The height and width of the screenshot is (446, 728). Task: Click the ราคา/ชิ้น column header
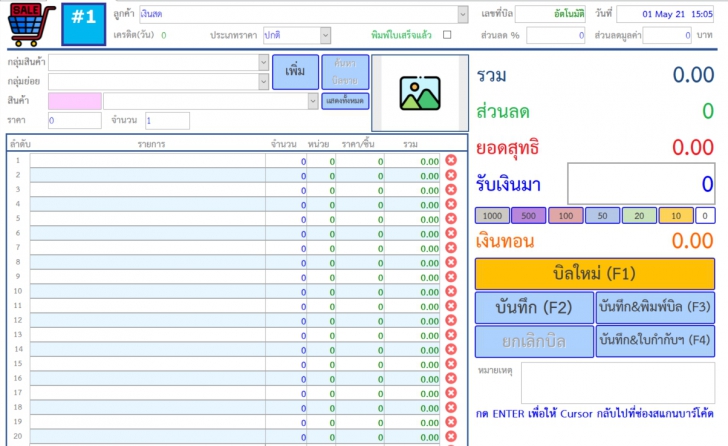click(358, 144)
